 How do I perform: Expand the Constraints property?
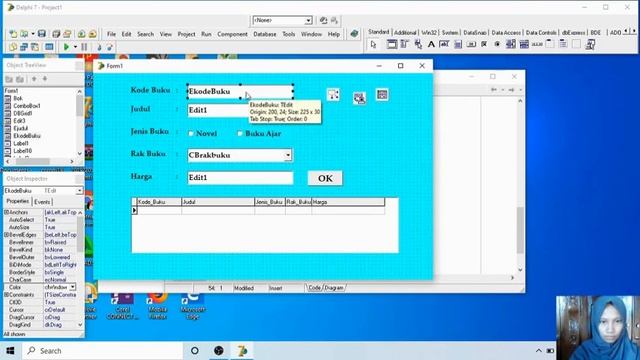(7, 295)
